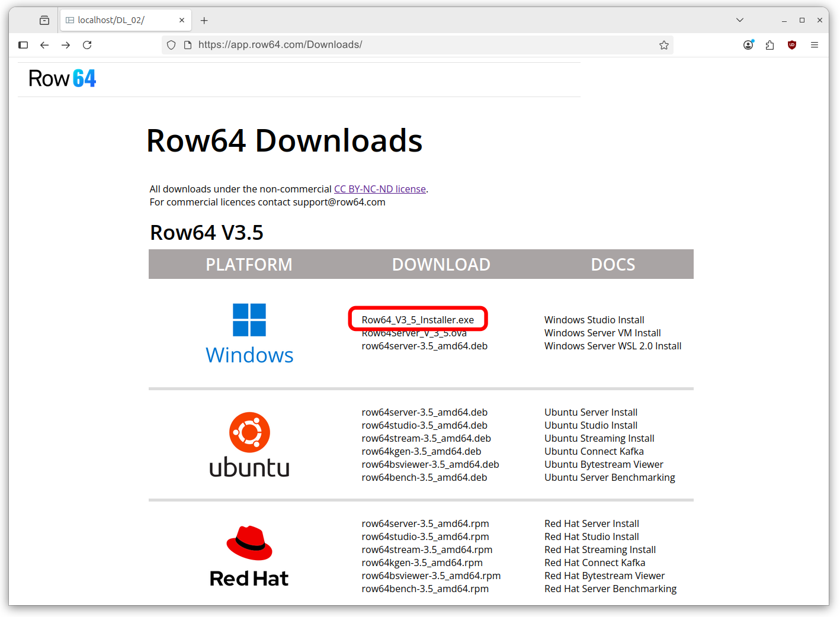Download row64bench-3.5_amd64.rpm
The width and height of the screenshot is (840, 617).
pos(425,589)
